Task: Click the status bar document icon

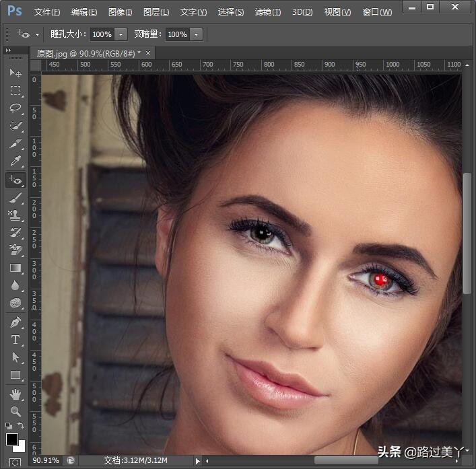Action: [71, 461]
